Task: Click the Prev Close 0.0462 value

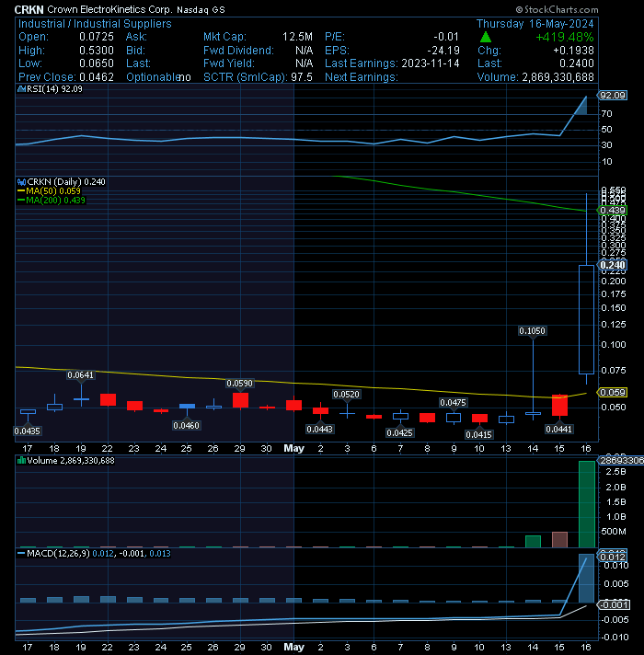Action: coord(97,77)
